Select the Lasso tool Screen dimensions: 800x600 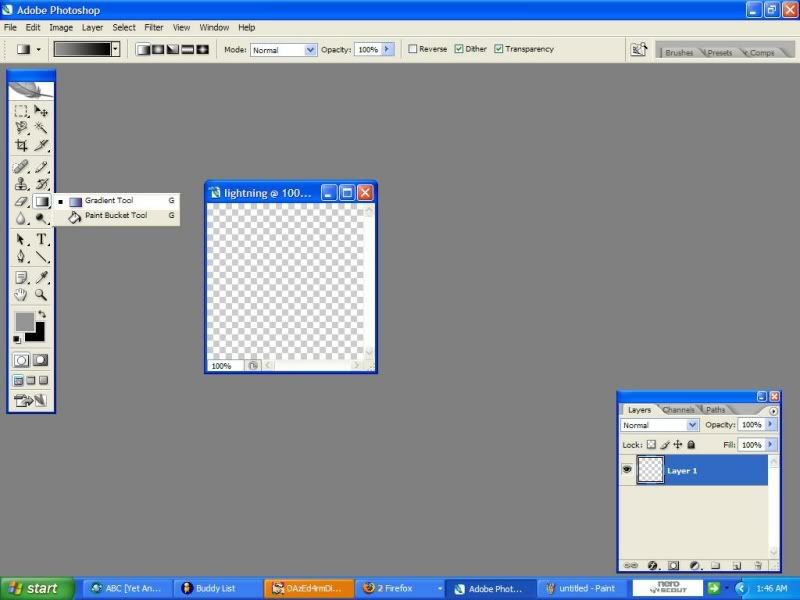tap(21, 128)
